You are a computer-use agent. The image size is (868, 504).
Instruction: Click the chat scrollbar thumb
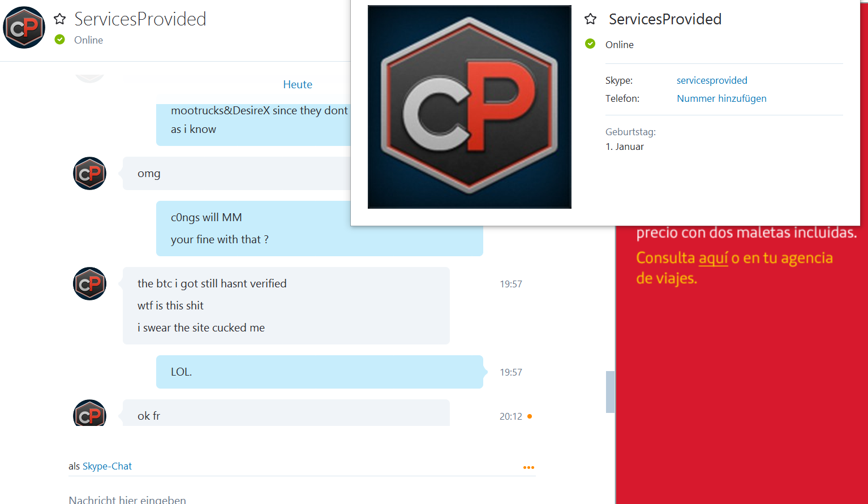[610, 392]
